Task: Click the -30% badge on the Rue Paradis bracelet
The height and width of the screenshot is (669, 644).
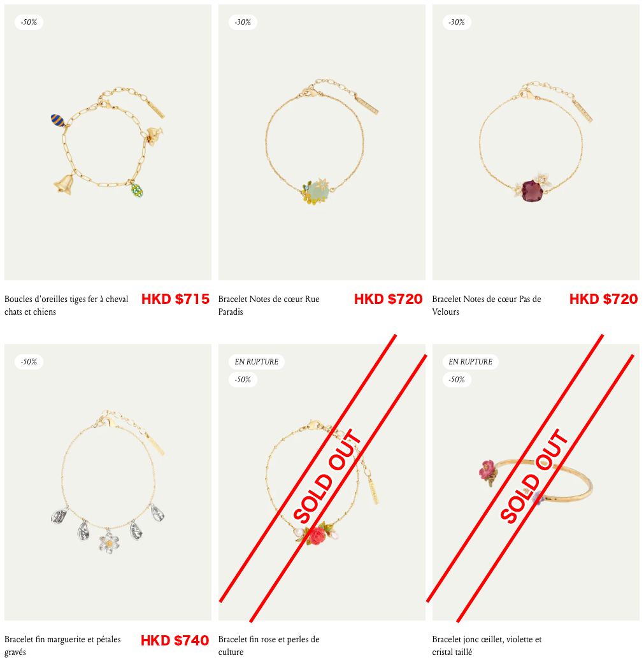Action: [243, 22]
